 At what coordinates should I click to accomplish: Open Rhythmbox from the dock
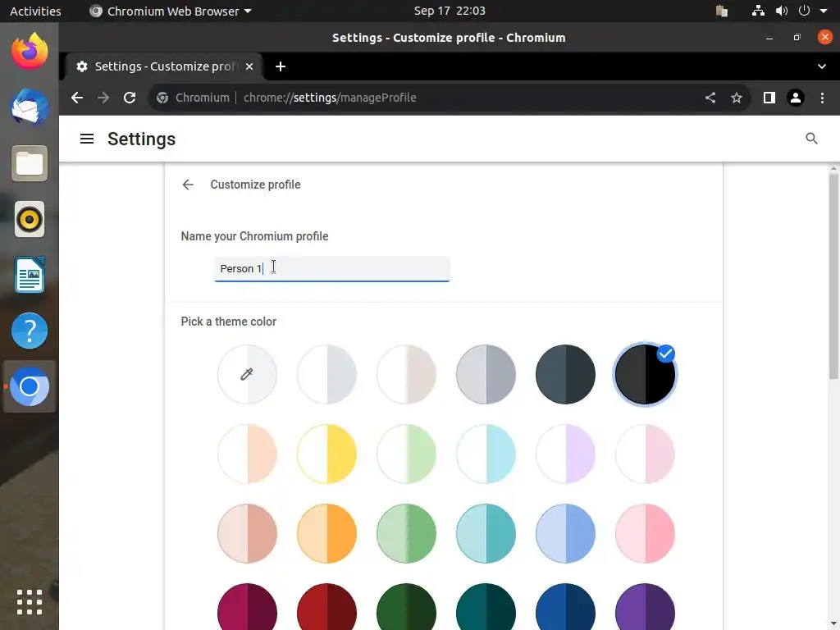click(30, 219)
